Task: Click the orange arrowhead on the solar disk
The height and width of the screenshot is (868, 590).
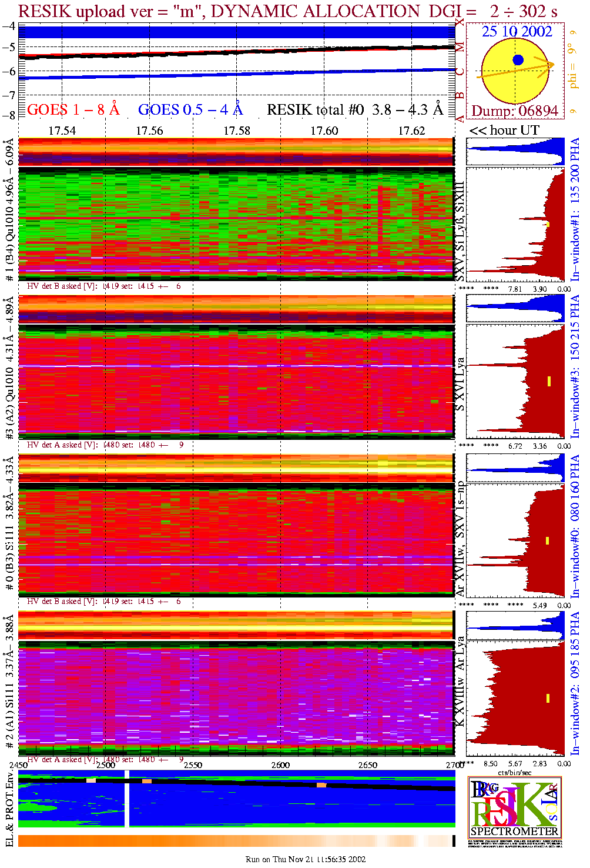Action: point(550,65)
